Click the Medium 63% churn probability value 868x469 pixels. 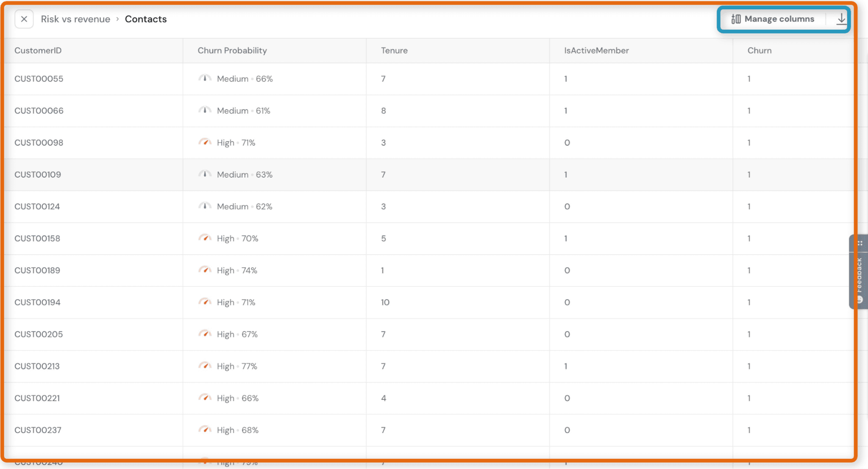[245, 175]
